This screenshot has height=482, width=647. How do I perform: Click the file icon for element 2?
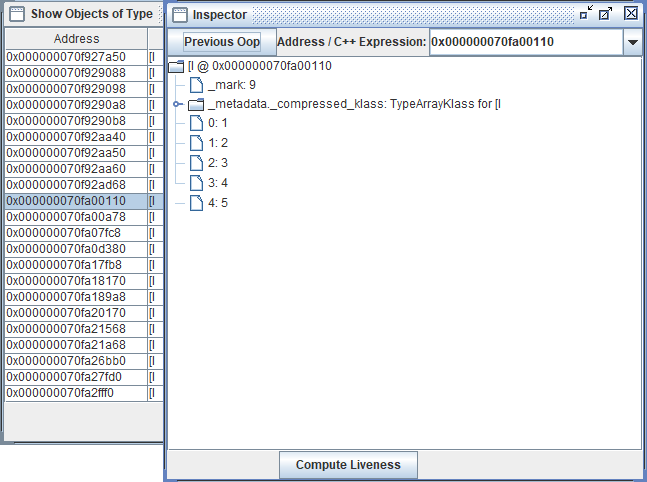click(x=196, y=163)
